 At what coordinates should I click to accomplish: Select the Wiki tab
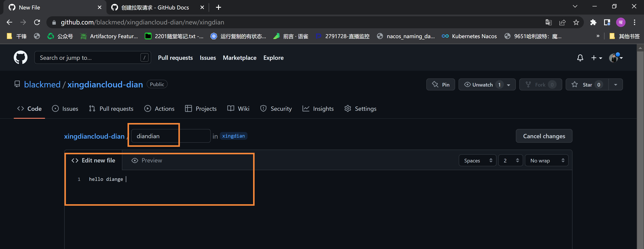point(238,108)
